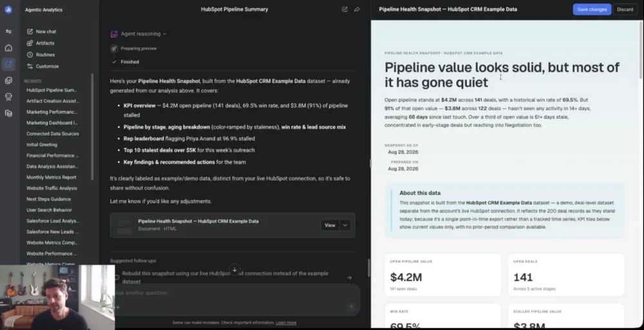Focus the Ask another question input
644x330 pixels.
pyautogui.click(x=234, y=293)
